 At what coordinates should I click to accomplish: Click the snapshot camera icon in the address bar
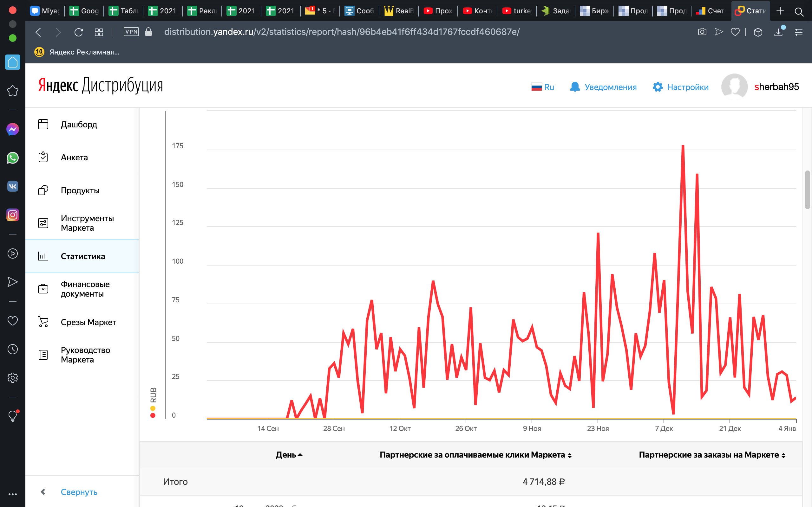(702, 32)
